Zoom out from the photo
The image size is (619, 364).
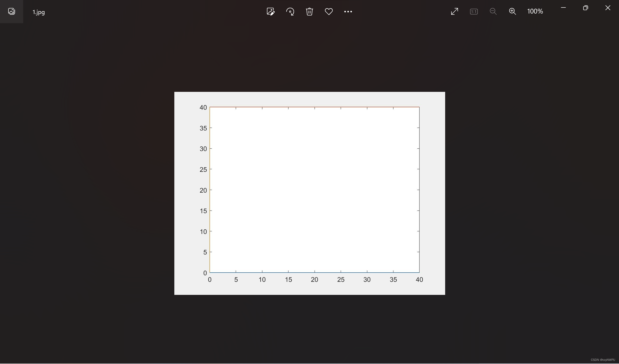(x=493, y=11)
